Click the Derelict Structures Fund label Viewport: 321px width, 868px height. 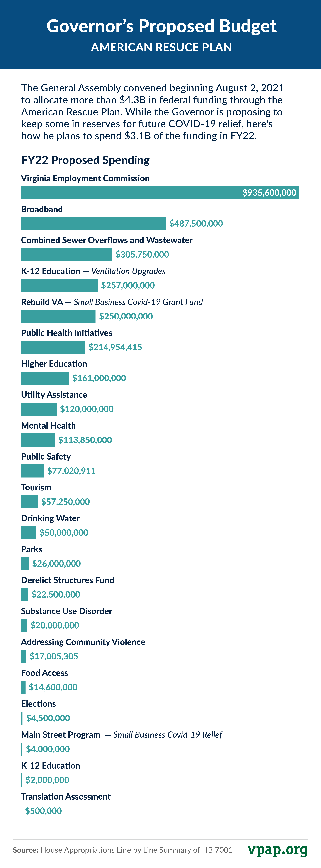pyautogui.click(x=67, y=580)
